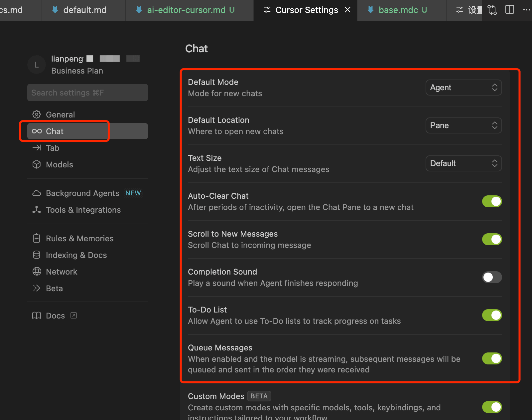Disable Queue Messages toggle
The height and width of the screenshot is (420, 532).
point(492,358)
